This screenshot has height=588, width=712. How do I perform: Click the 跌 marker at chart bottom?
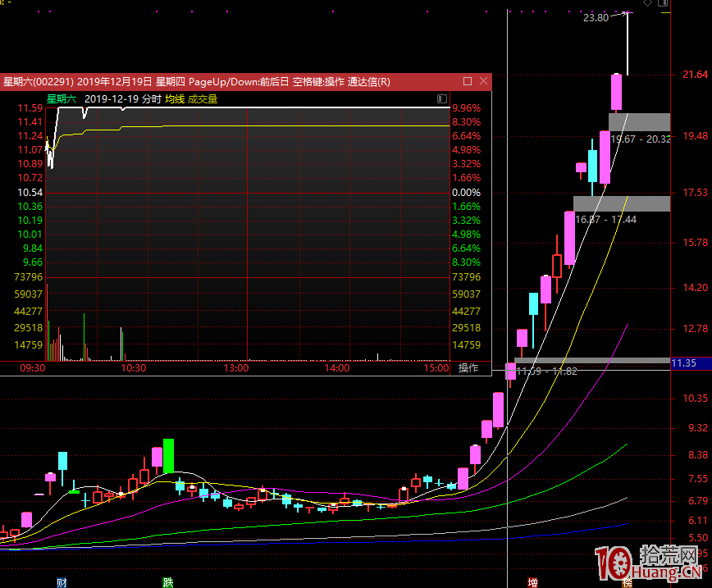[168, 582]
